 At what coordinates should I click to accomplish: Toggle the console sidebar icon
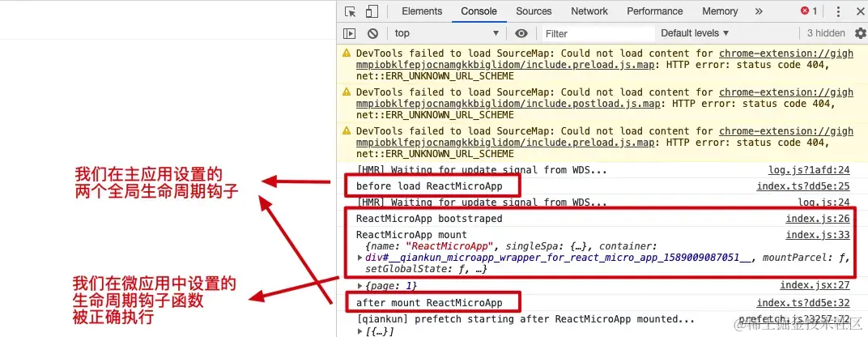349,33
